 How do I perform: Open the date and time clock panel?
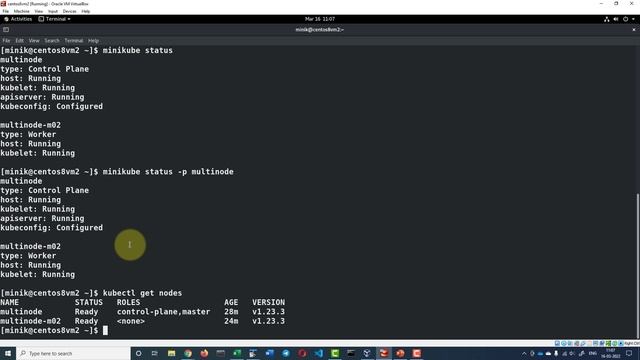320,19
